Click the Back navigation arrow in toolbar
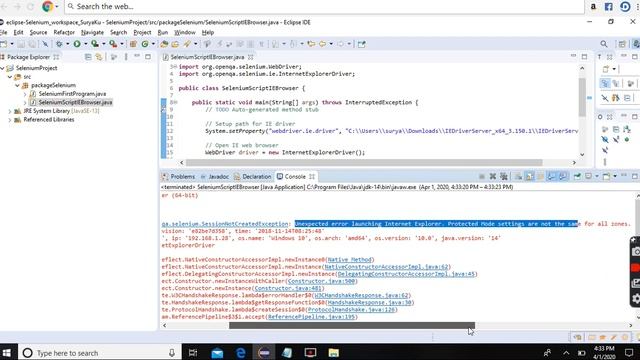 click(322, 44)
